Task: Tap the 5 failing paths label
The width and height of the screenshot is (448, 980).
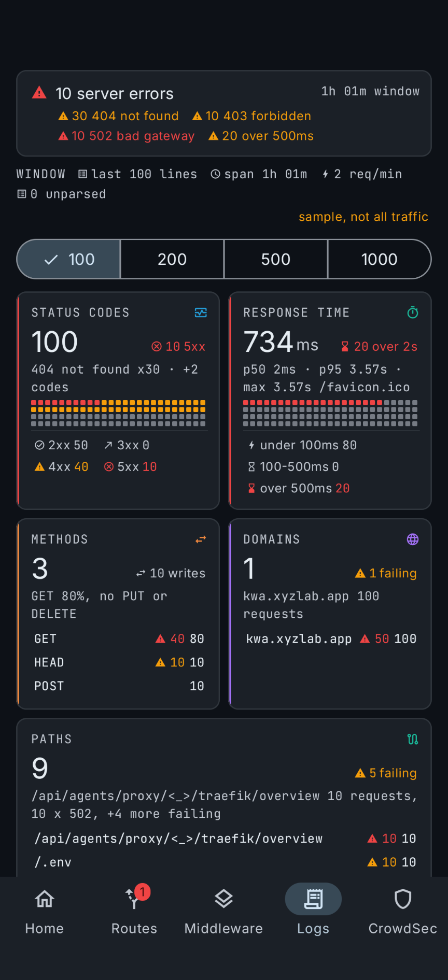Action: [x=386, y=773]
